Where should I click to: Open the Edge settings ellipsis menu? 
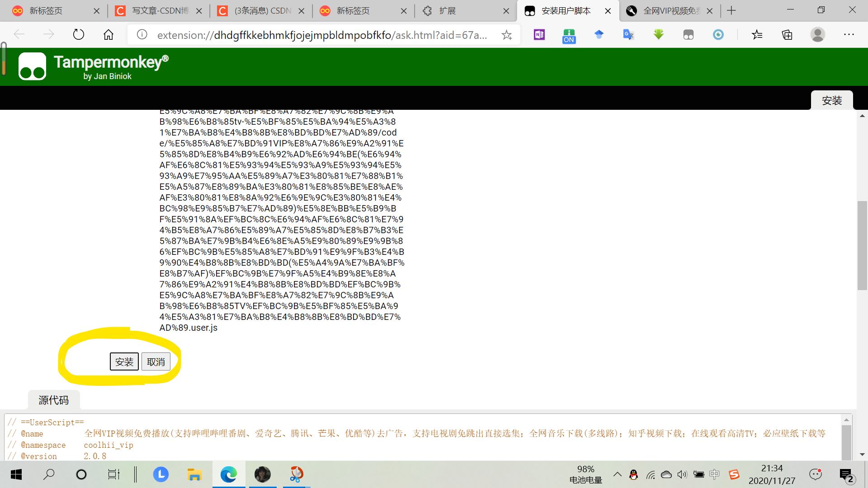click(x=849, y=35)
